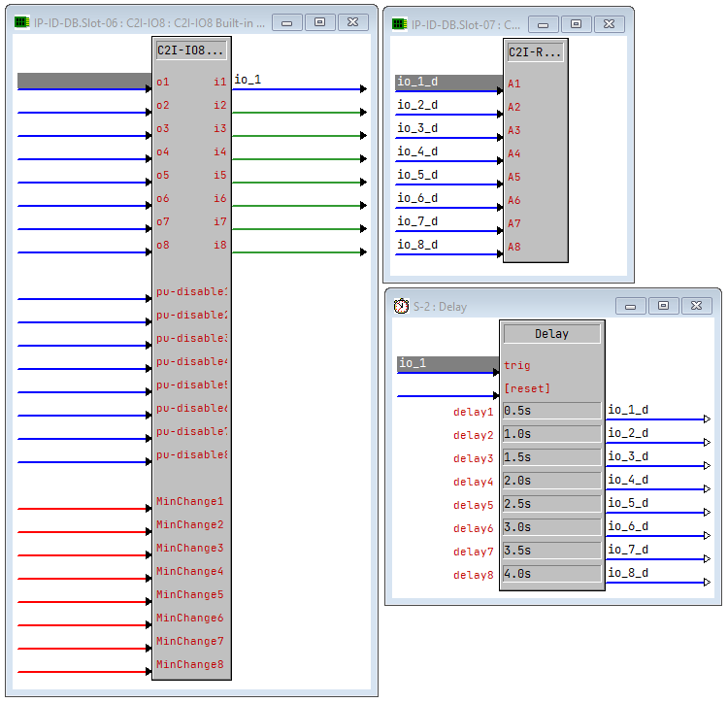728x703 pixels.
Task: Click the delay1 field showing 0.5s
Action: click(x=551, y=412)
